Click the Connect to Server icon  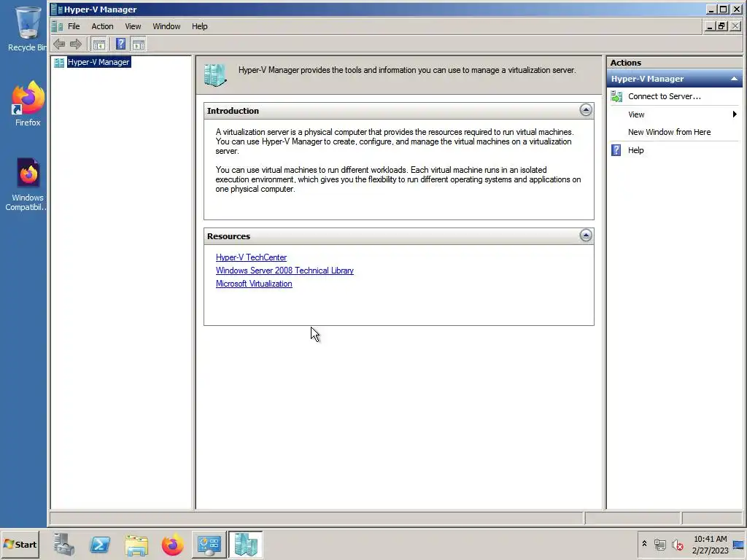[616, 97]
